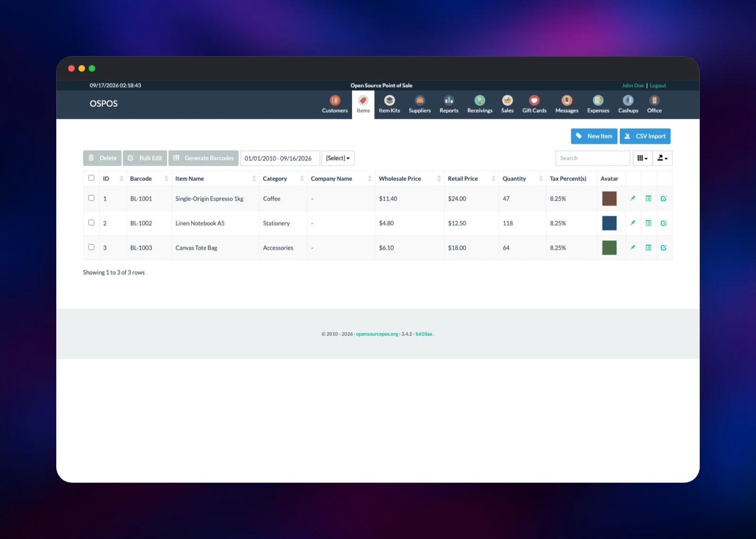Click inventory pin icon for Linen Notebook A5
Viewport: 756px width, 539px height.
(633, 223)
